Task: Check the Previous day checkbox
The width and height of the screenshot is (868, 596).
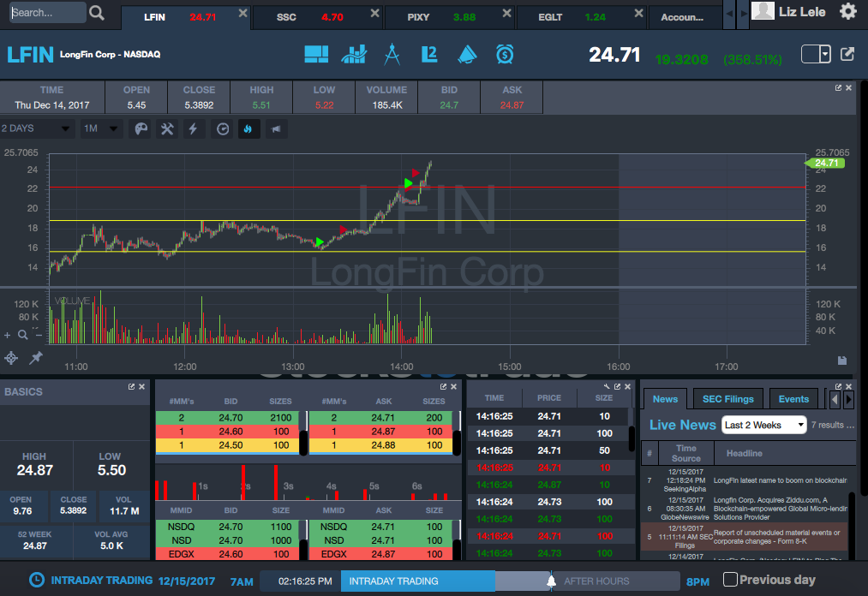Action: tap(730, 580)
